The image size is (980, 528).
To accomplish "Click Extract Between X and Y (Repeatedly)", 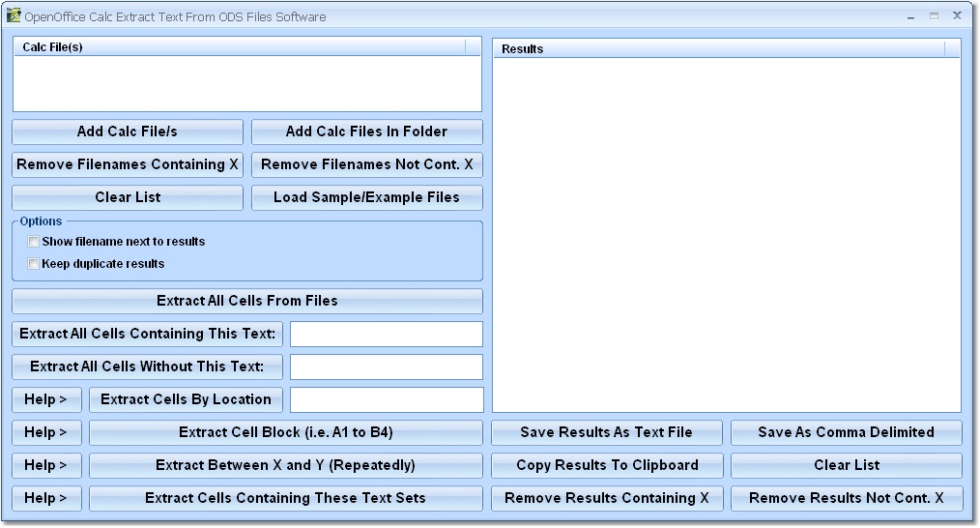I will click(x=286, y=465).
